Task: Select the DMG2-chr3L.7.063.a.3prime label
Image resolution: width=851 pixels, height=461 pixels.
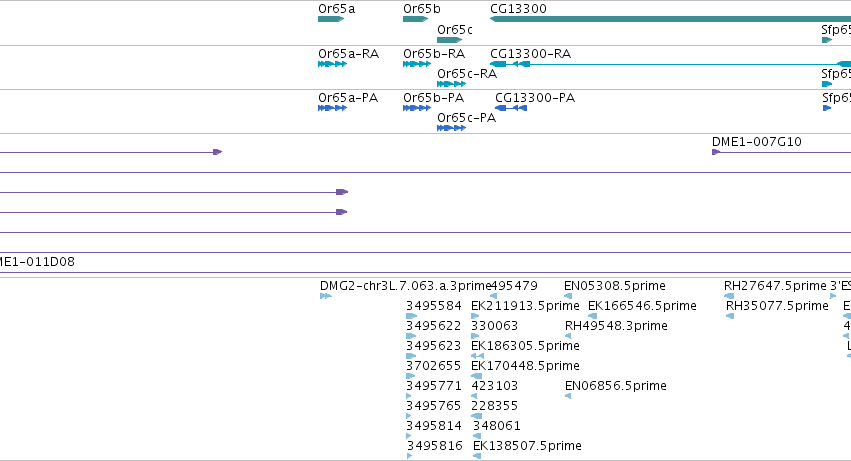Action: [406, 286]
